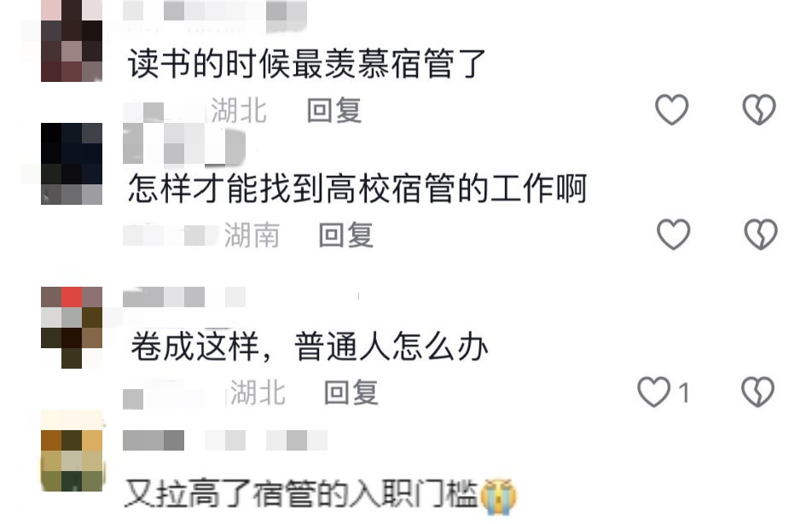
Task: Open the third commenter's profile picture
Action: pyautogui.click(x=72, y=327)
